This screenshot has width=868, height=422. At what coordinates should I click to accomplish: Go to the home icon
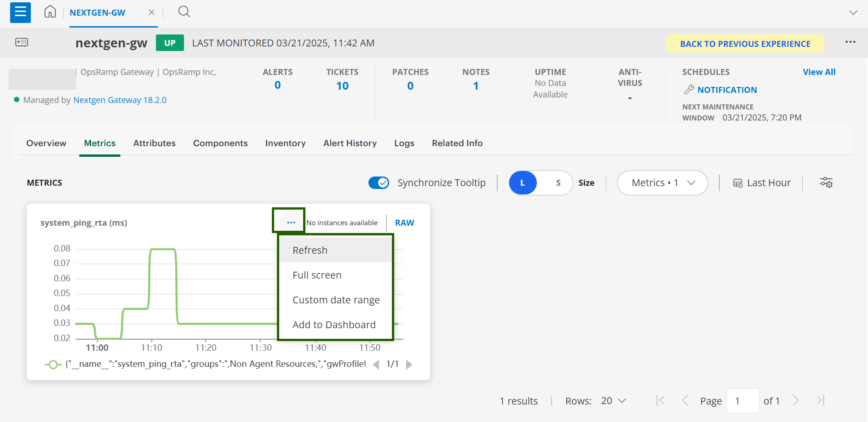click(50, 12)
